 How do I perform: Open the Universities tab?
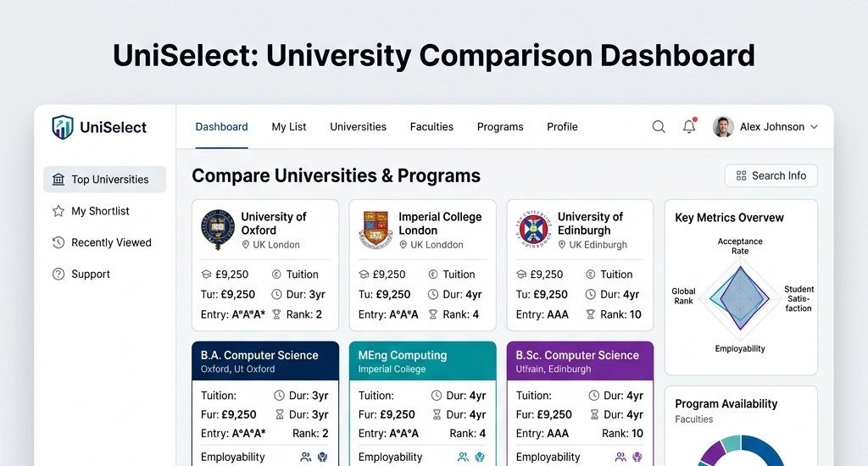click(359, 127)
